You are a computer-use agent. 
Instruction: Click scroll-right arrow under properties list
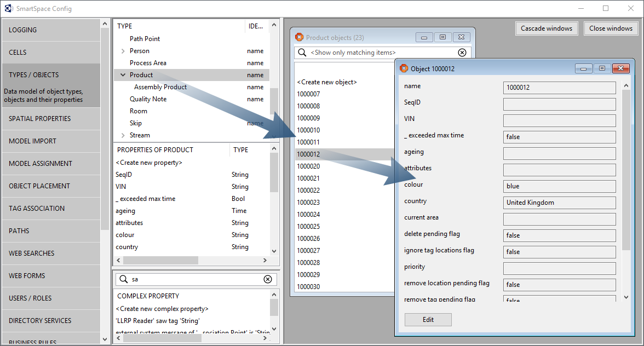[265, 260]
